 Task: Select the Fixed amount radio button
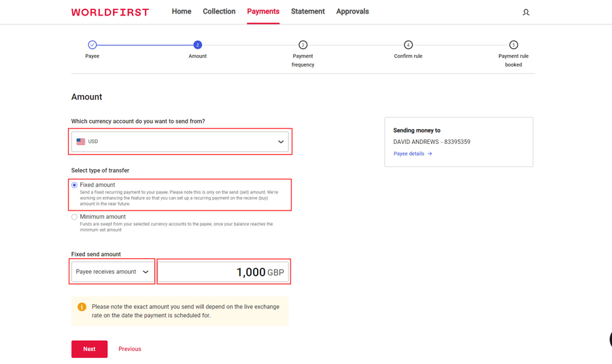click(x=75, y=185)
